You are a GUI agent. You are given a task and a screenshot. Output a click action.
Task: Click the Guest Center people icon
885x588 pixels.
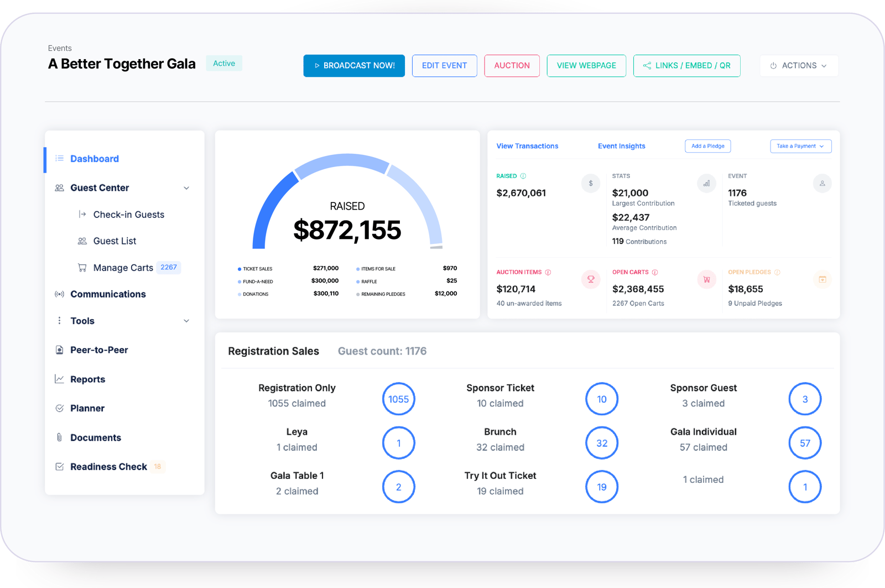click(59, 188)
